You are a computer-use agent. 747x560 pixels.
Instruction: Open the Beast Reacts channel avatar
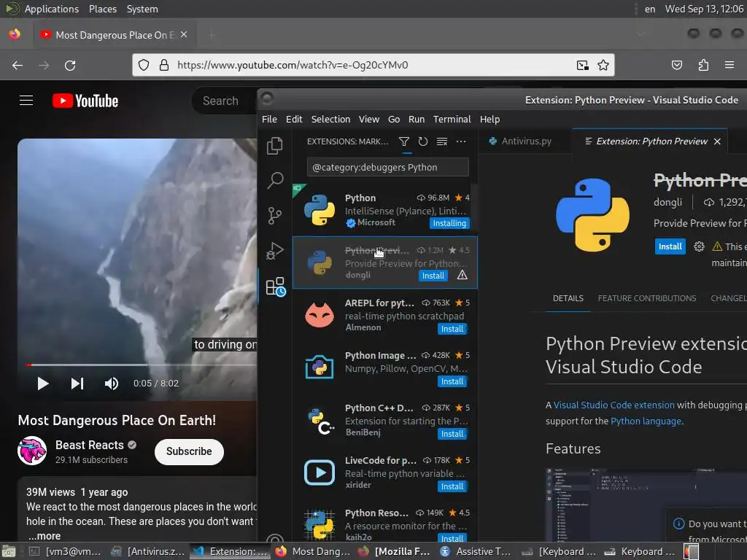32,451
